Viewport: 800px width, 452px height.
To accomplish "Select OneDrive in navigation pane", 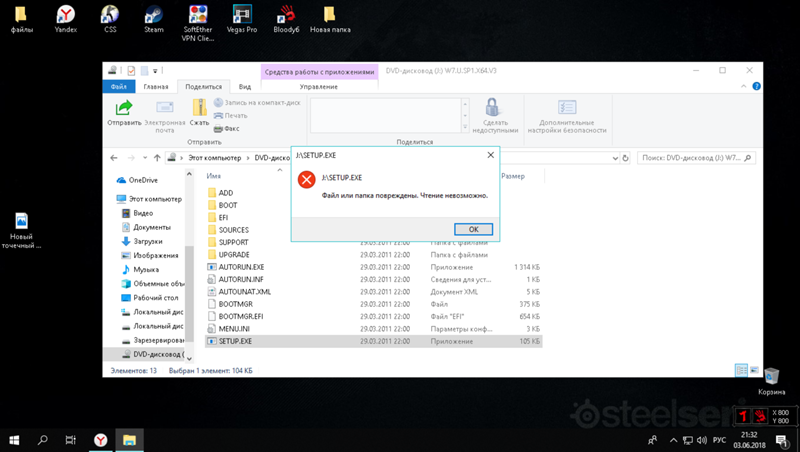I will (x=137, y=180).
